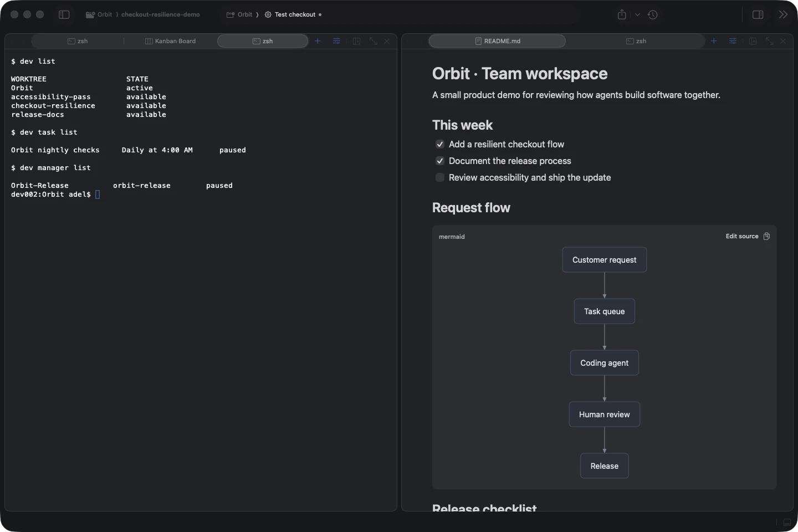Split the right README pane

point(753,41)
